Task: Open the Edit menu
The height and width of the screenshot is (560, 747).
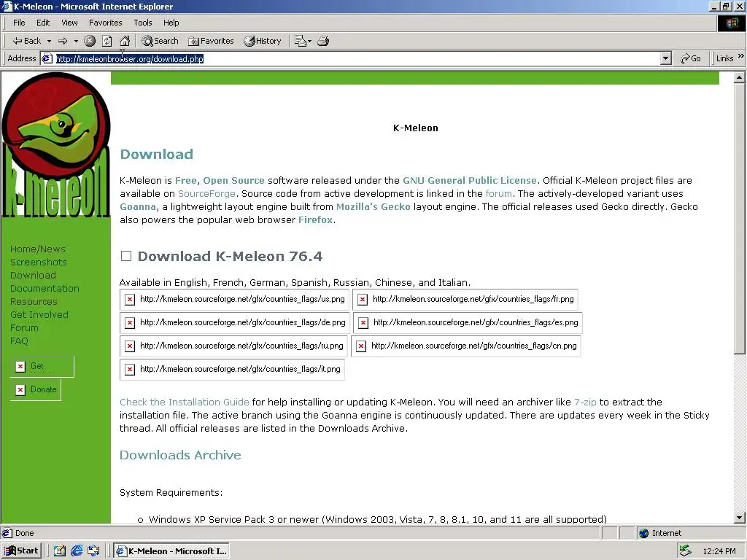Action: (43, 23)
